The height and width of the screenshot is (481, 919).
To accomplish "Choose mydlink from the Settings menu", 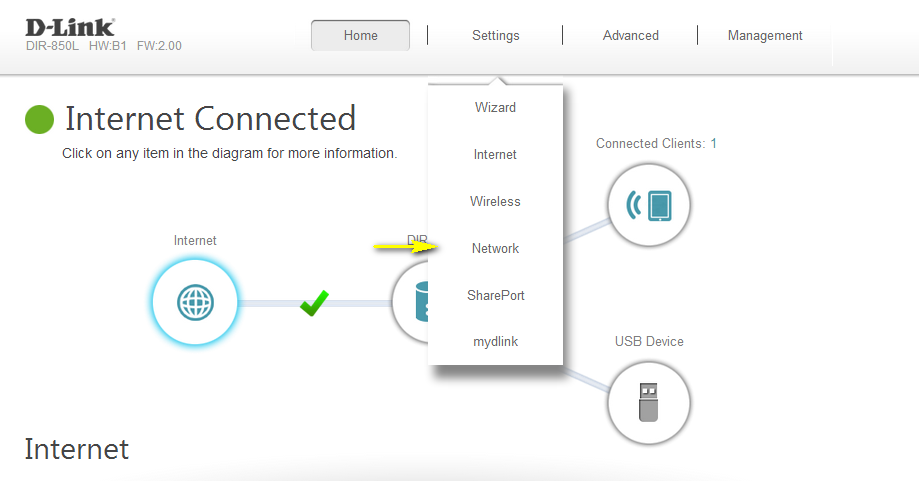I will (495, 341).
